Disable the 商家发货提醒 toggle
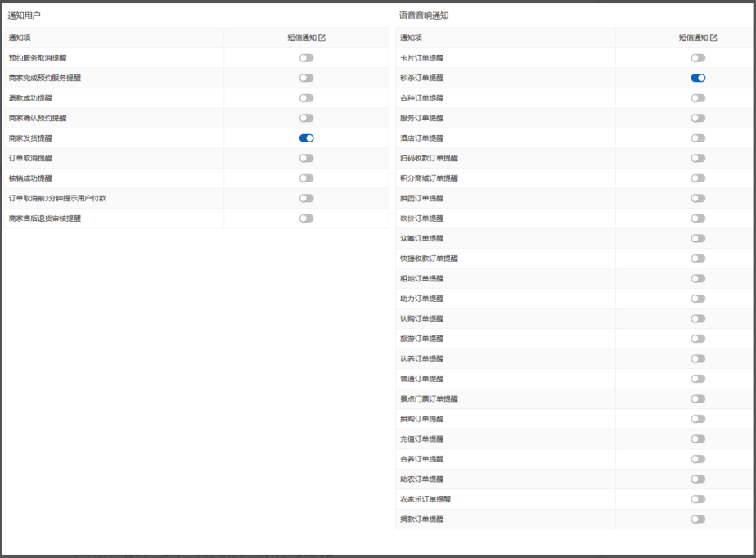 click(x=306, y=138)
